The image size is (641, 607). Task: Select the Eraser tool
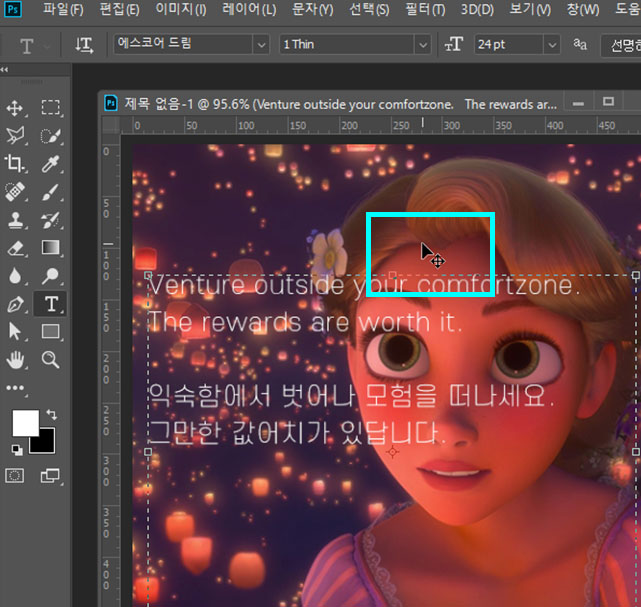pos(15,248)
